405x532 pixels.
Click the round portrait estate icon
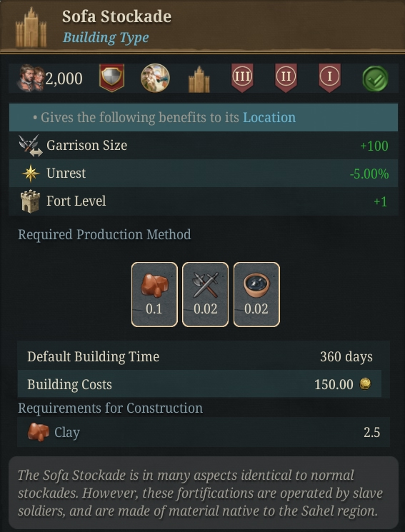tap(155, 79)
